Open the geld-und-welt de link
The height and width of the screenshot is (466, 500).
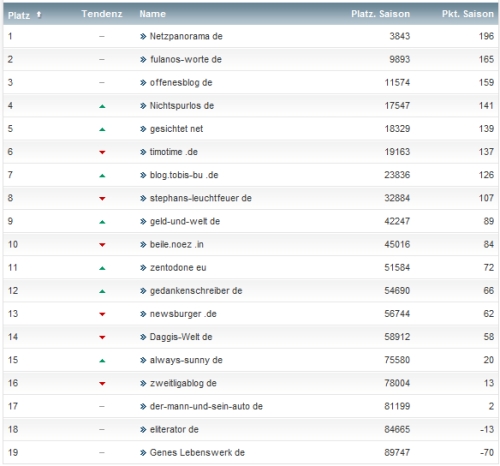point(185,221)
